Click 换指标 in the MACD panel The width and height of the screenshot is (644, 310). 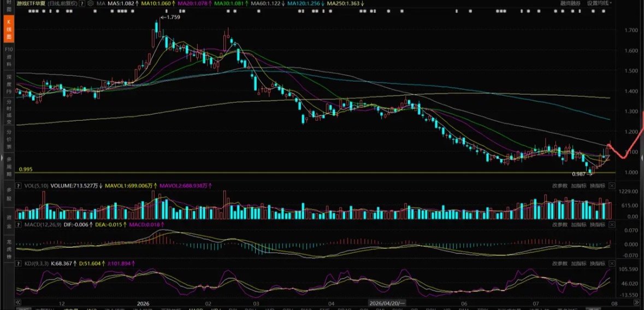click(597, 225)
